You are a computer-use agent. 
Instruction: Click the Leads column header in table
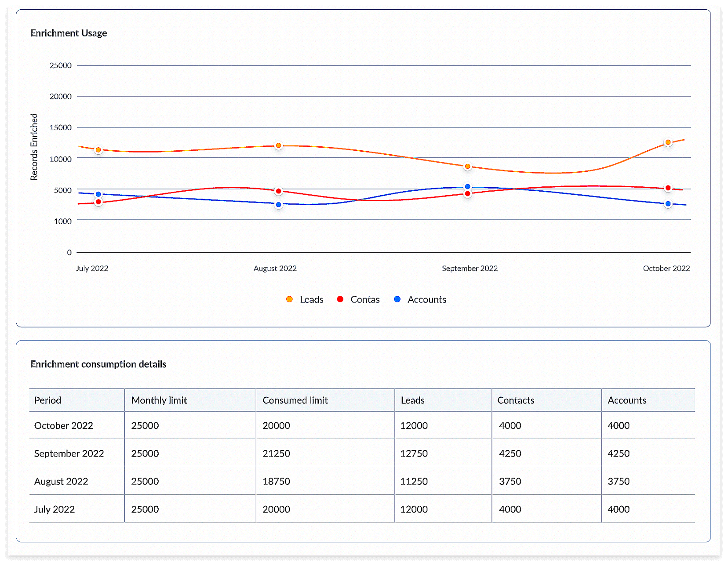pyautogui.click(x=443, y=400)
